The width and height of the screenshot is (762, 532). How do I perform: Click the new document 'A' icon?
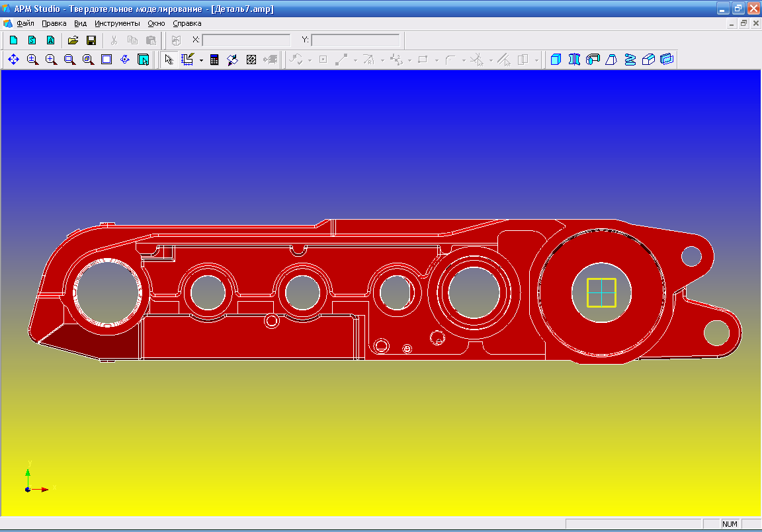point(50,40)
